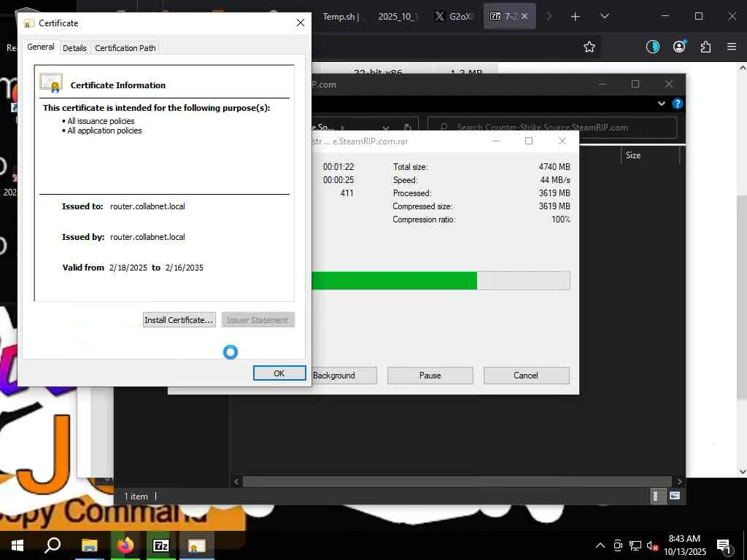
Task: Switch to the Temp.sh Firefox tab
Action: tap(341, 16)
